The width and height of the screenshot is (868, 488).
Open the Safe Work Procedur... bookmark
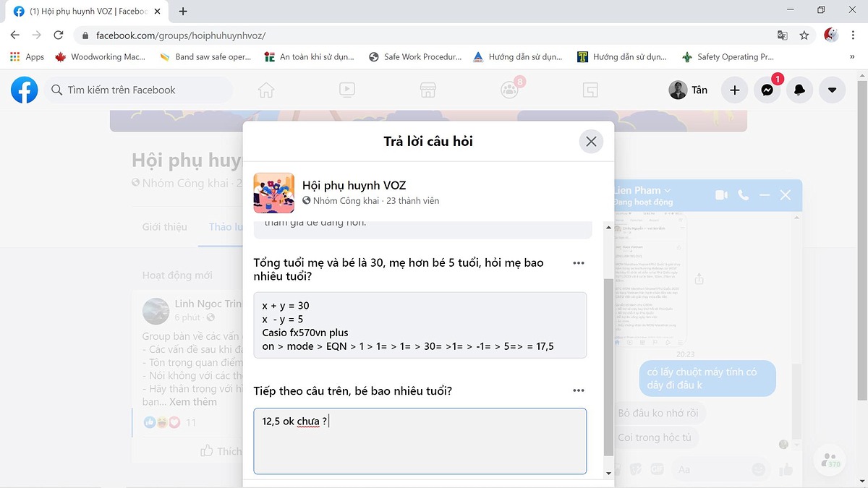coord(415,56)
